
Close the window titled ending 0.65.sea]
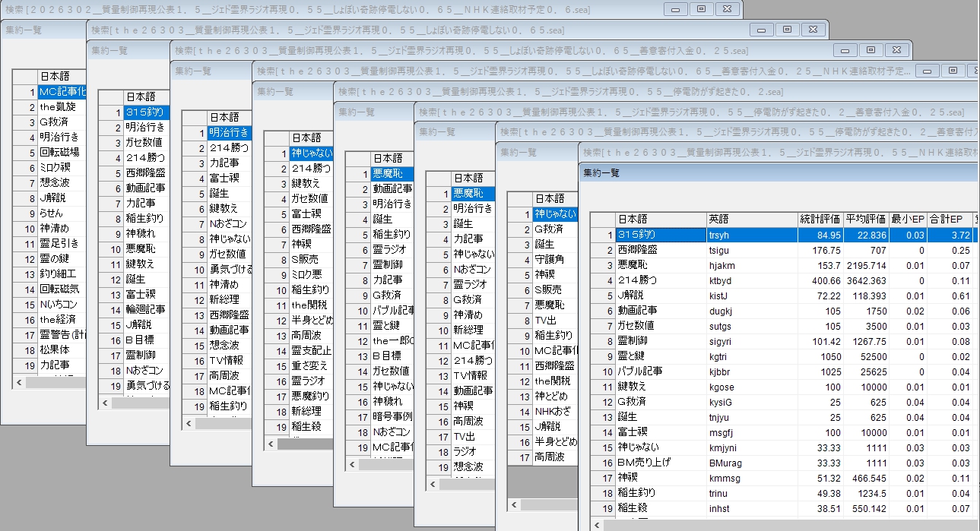point(813,30)
